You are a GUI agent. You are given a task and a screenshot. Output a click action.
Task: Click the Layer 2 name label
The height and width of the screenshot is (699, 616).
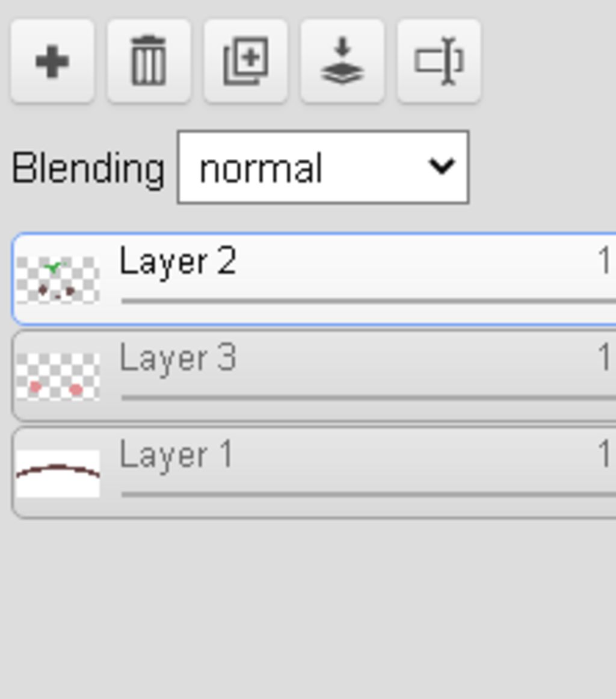click(178, 262)
